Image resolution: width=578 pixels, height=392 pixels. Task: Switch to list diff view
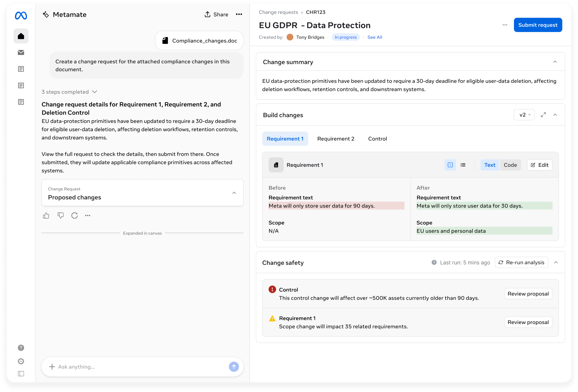[463, 165]
